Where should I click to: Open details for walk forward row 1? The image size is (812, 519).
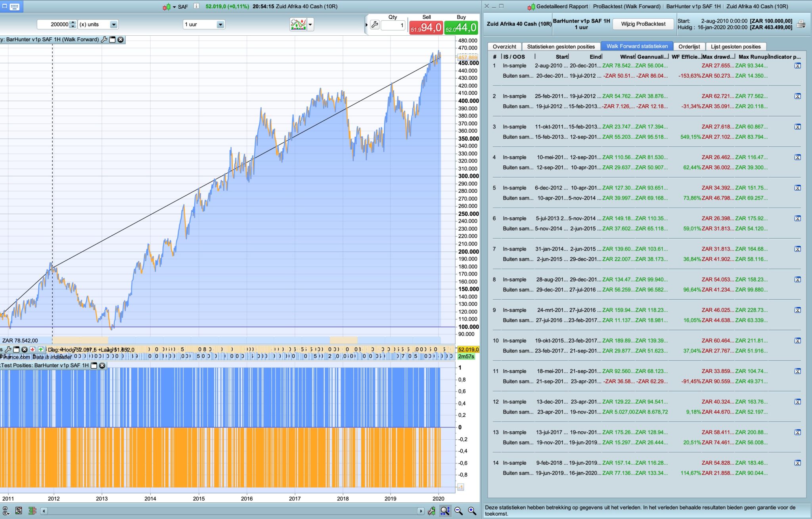coord(798,66)
